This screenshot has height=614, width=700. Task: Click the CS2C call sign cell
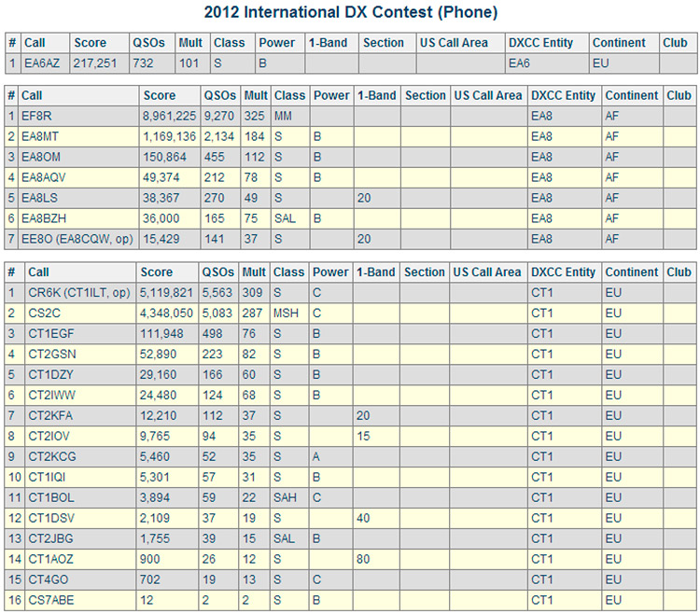click(x=80, y=314)
